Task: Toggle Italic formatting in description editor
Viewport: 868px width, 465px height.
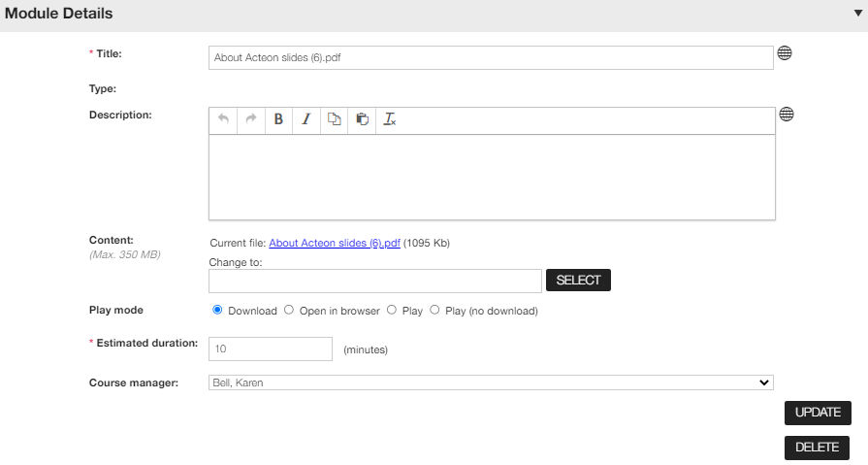Action: pos(306,119)
